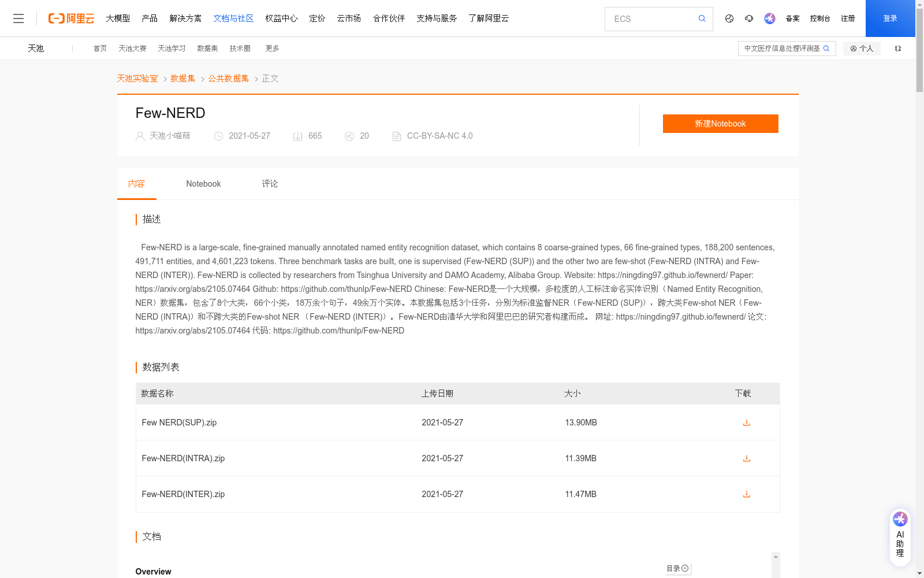
Task: Open the headset customer support icon
Action: pyautogui.click(x=749, y=18)
